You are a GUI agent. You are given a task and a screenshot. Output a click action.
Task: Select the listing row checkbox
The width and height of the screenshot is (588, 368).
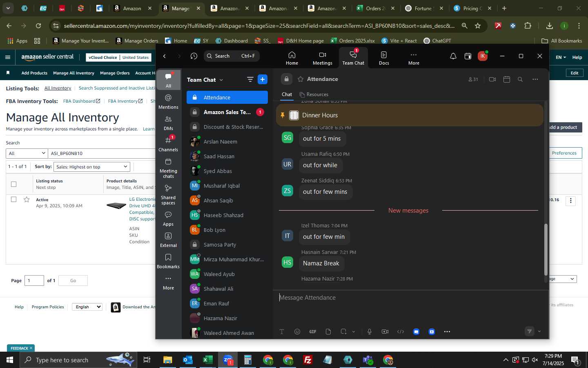13,199
